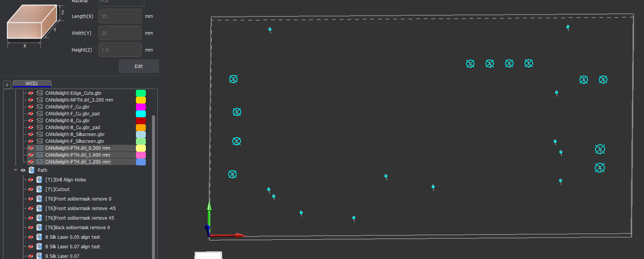Click the Height(Z) input field

pos(120,50)
